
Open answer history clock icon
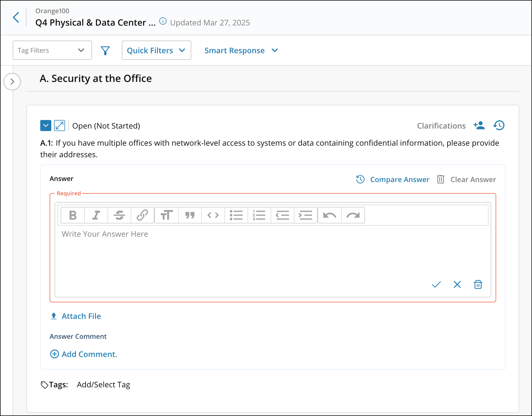(x=499, y=126)
